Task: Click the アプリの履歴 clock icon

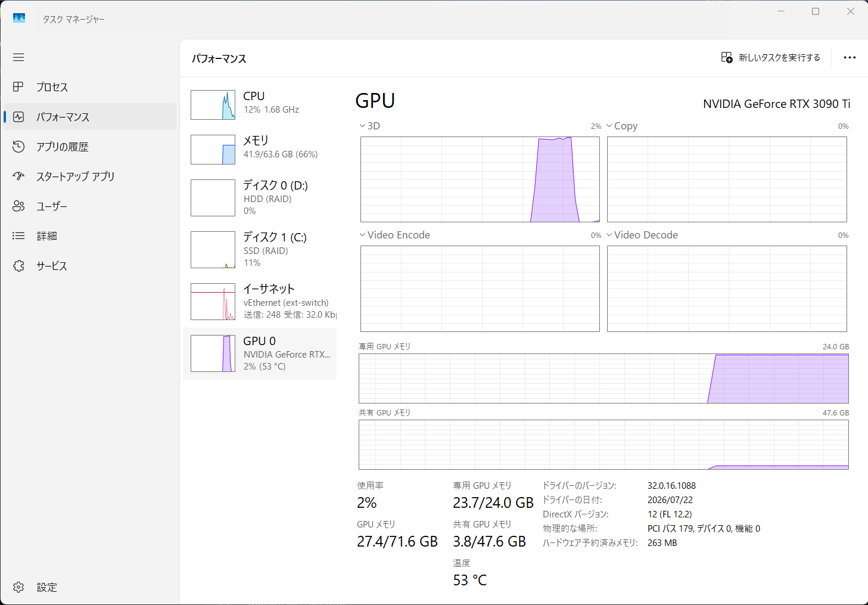Action: tap(18, 147)
